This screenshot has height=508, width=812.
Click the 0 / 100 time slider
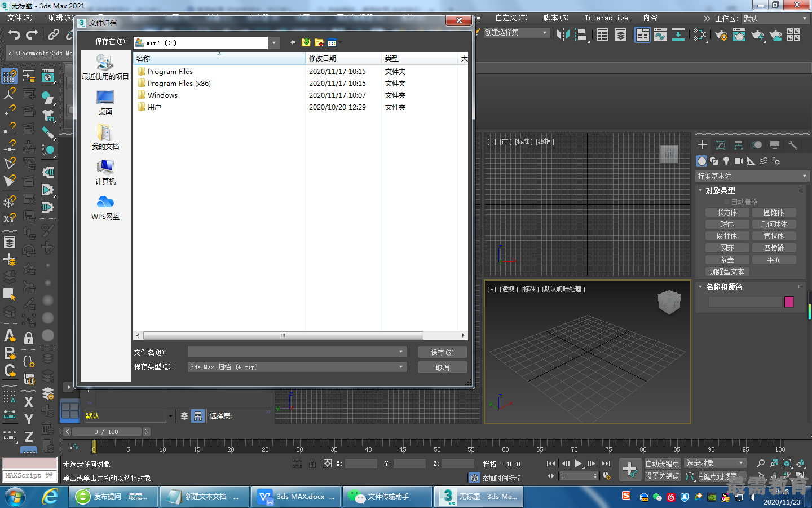[106, 432]
